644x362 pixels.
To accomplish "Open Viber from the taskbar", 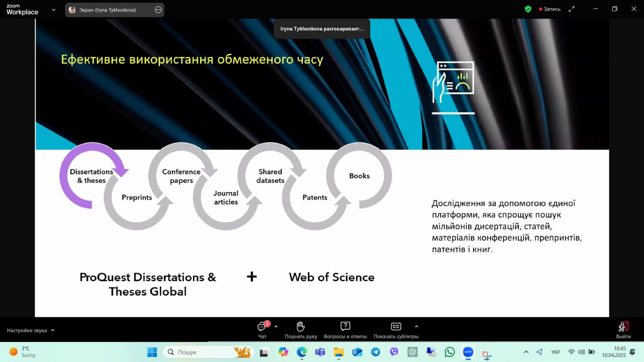I will point(394,352).
